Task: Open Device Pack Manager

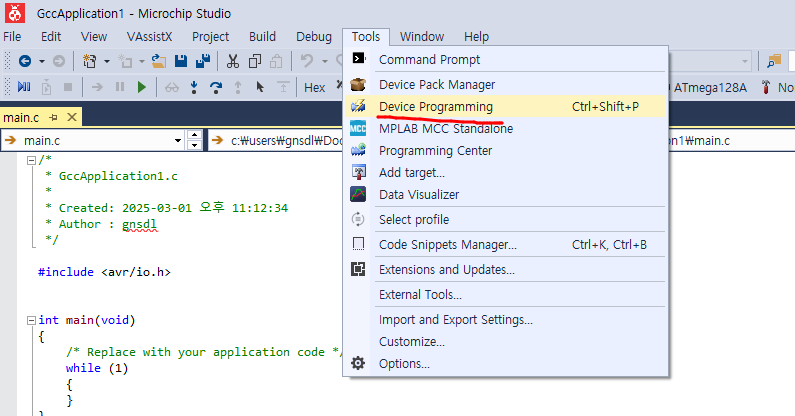Action: pyautogui.click(x=505, y=85)
